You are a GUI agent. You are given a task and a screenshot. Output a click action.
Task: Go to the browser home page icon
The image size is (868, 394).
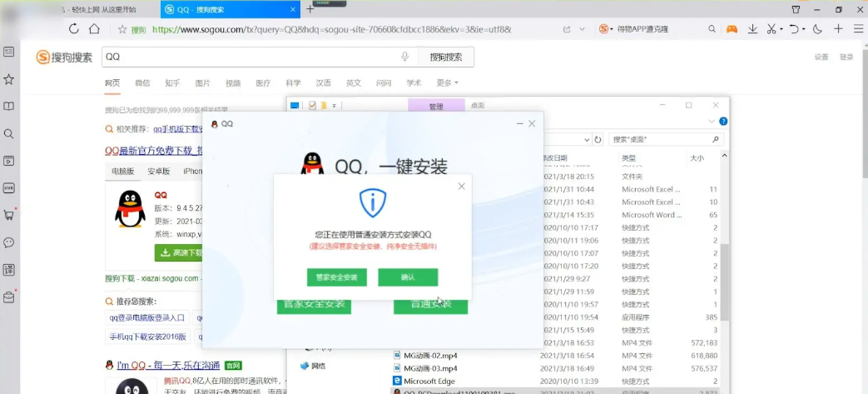click(x=95, y=29)
